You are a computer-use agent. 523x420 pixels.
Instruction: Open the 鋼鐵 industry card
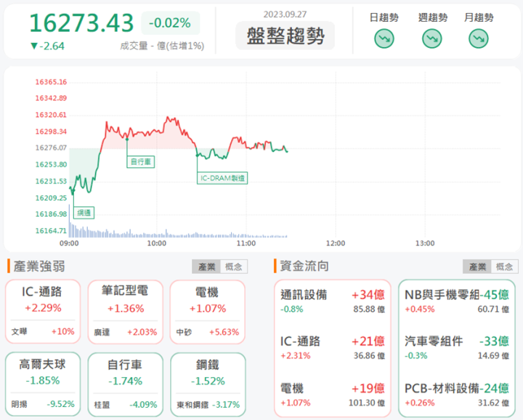[207, 384]
